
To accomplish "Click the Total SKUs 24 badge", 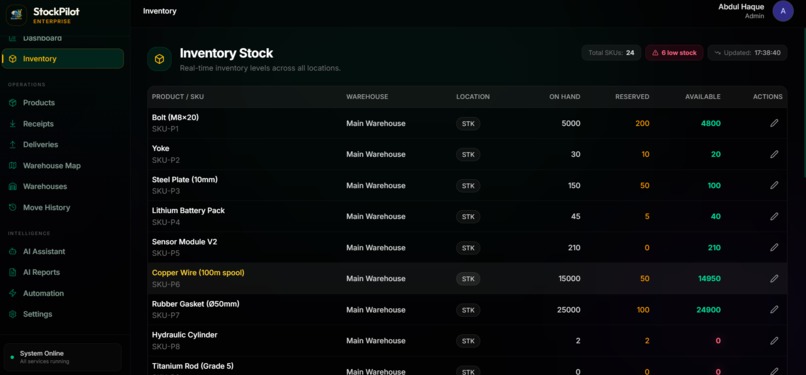I will point(611,53).
